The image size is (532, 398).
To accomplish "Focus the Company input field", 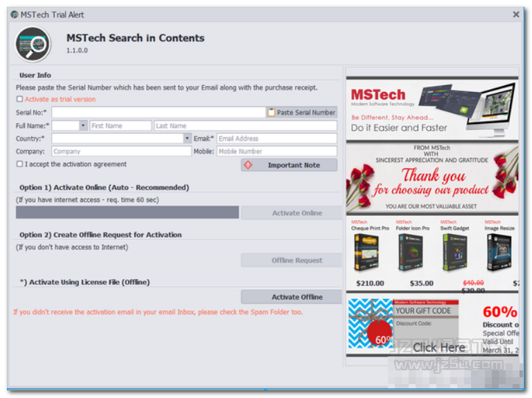I will coord(121,152).
